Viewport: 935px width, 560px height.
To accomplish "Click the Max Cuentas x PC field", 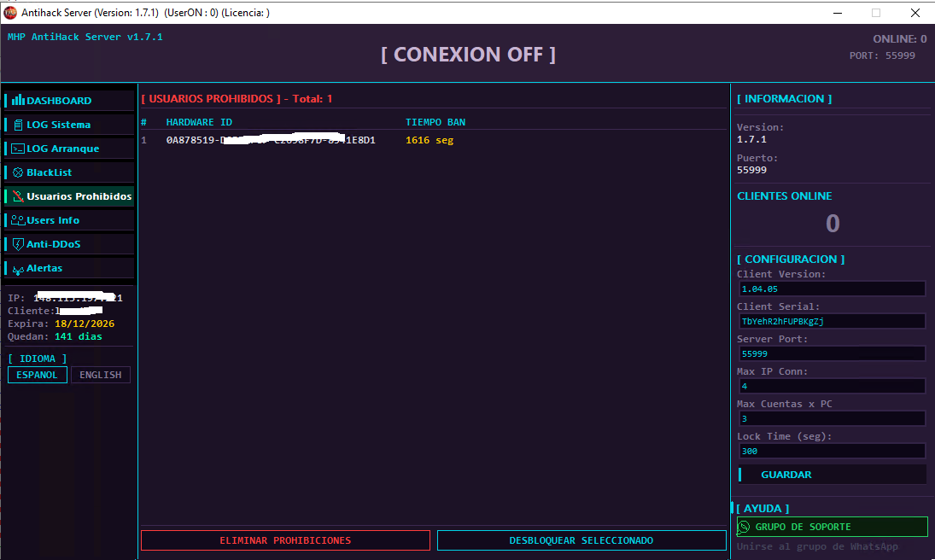I will (x=832, y=418).
